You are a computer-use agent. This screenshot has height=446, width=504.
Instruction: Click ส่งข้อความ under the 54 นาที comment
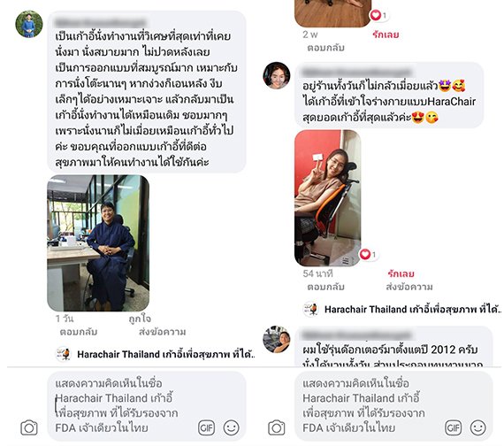pyautogui.click(x=409, y=287)
